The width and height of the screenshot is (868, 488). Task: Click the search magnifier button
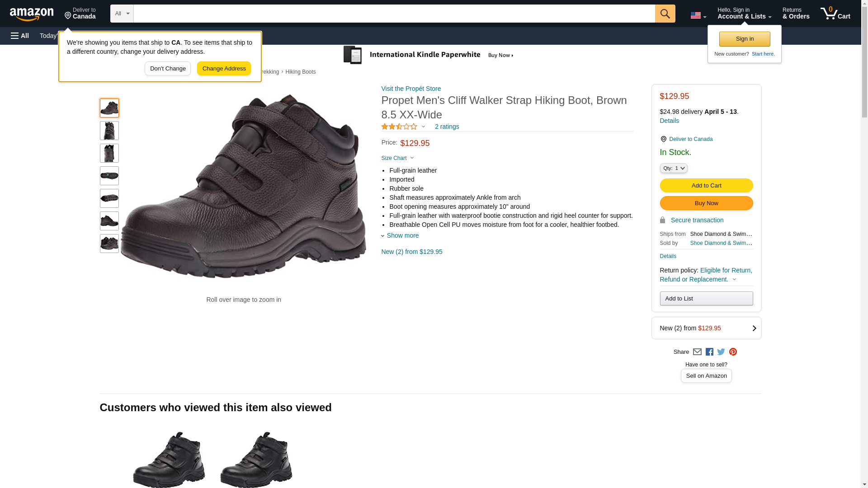click(665, 14)
